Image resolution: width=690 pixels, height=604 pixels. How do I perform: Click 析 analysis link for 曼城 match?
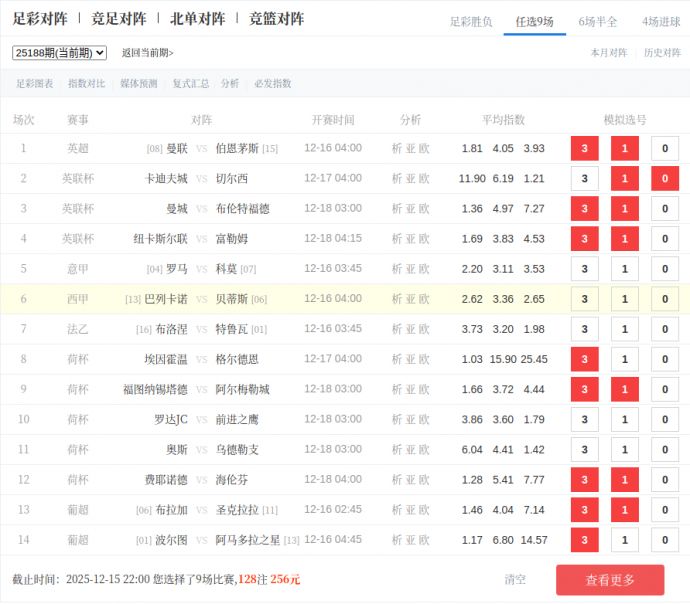[396, 209]
